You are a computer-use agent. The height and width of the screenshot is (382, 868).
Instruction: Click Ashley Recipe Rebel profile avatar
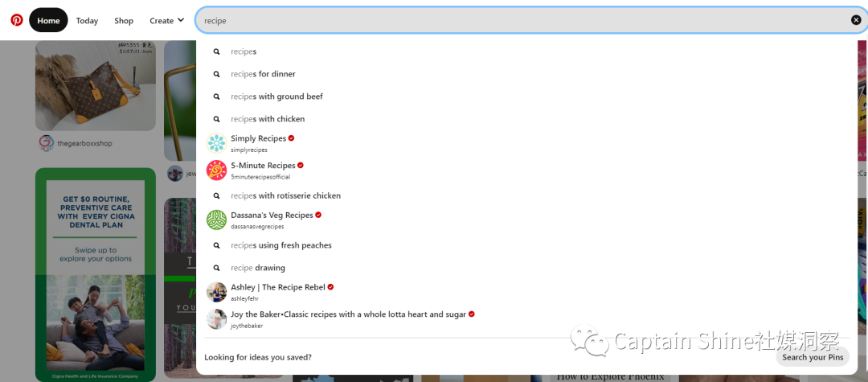click(x=216, y=292)
